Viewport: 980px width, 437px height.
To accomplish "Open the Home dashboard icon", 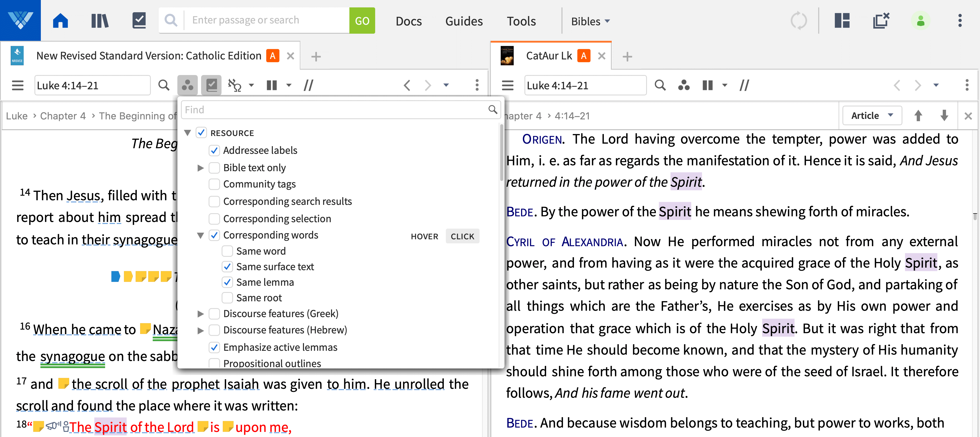I will (x=60, y=21).
